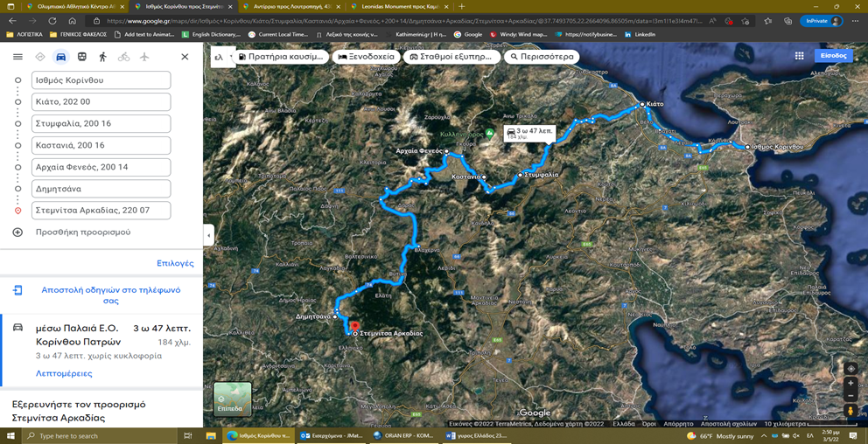Click the browser back arrow
The image size is (868, 444).
point(13,20)
